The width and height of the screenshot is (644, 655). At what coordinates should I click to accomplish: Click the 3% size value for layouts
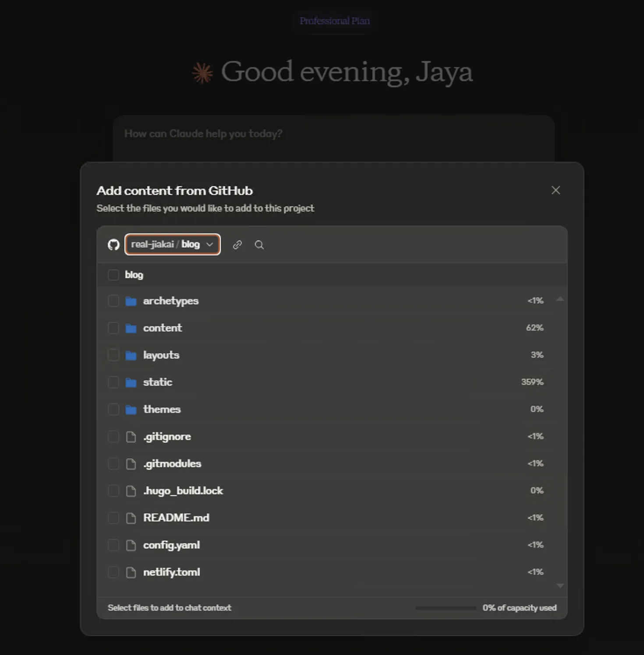(x=537, y=355)
